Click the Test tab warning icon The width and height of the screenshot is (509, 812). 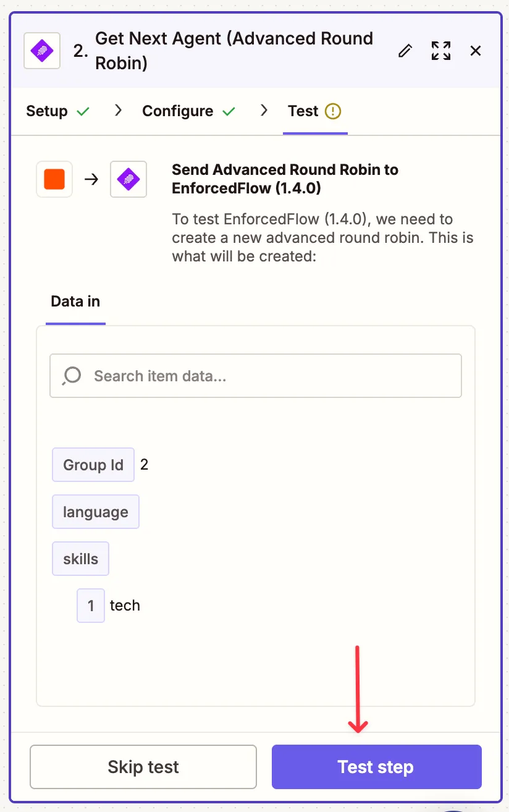(333, 111)
